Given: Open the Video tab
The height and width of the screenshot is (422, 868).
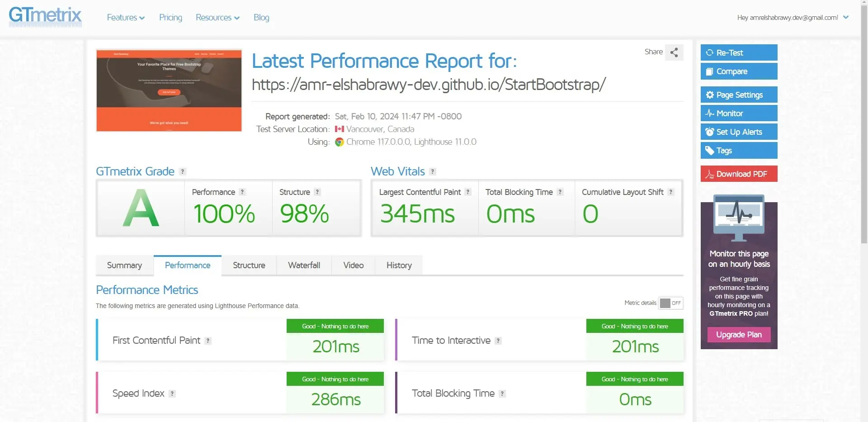Looking at the screenshot, I should [354, 265].
